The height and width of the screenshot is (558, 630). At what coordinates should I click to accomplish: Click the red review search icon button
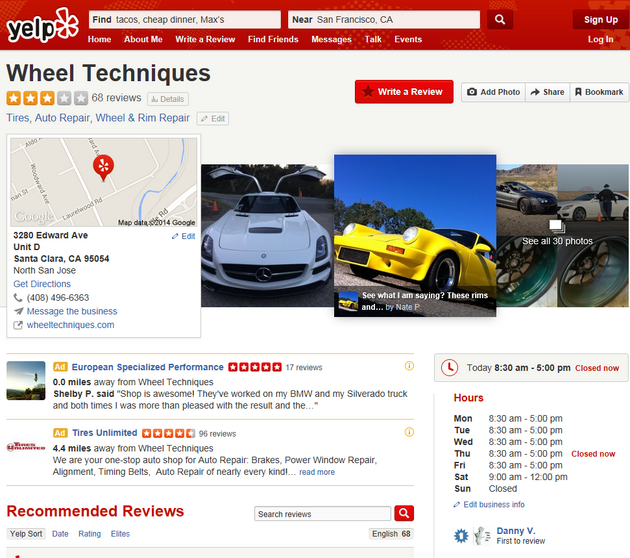pos(404,513)
